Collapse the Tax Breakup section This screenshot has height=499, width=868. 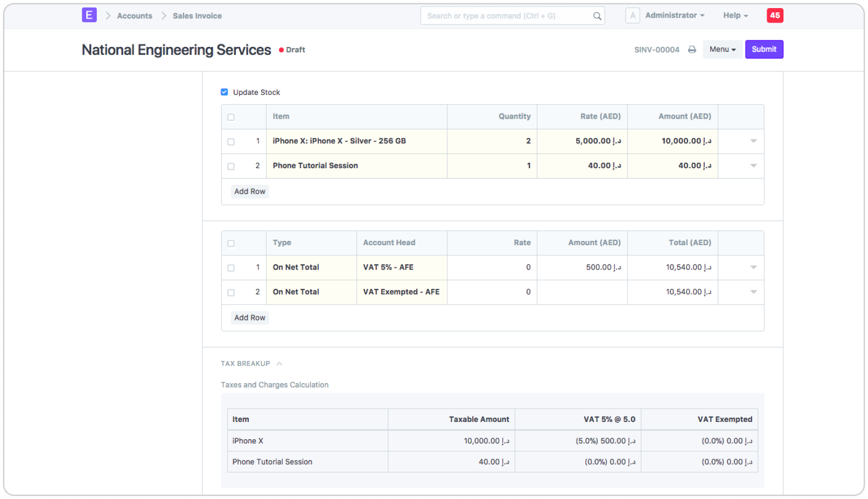pos(279,364)
